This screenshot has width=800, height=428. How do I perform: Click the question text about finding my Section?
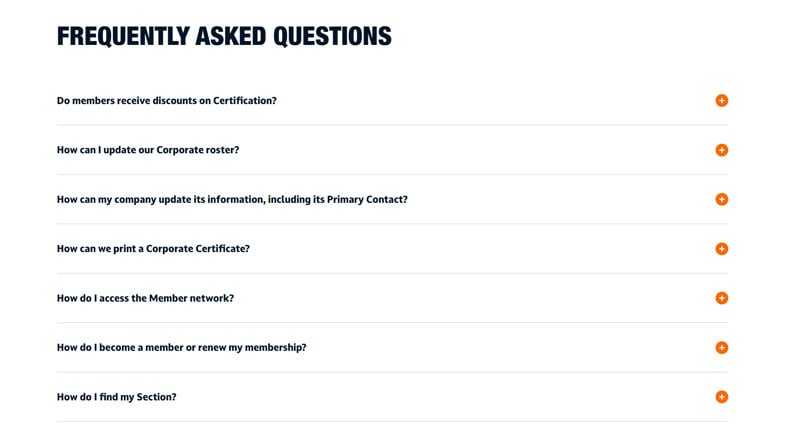click(x=117, y=397)
